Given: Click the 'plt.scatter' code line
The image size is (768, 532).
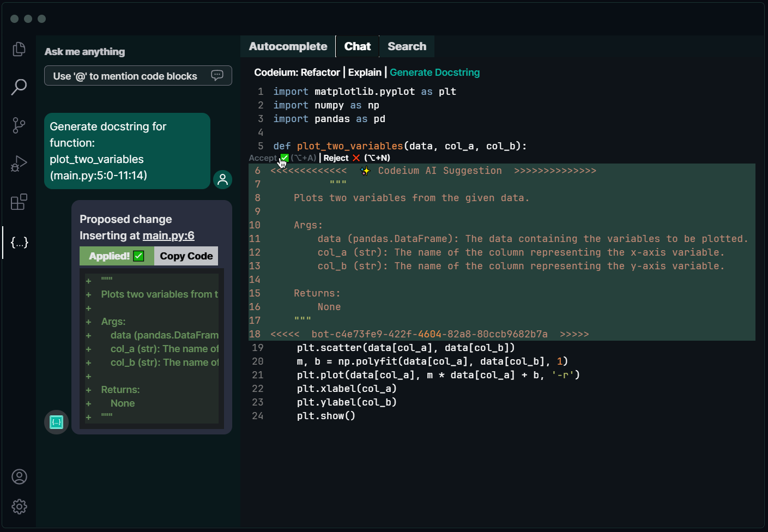Looking at the screenshot, I should pyautogui.click(x=406, y=348).
